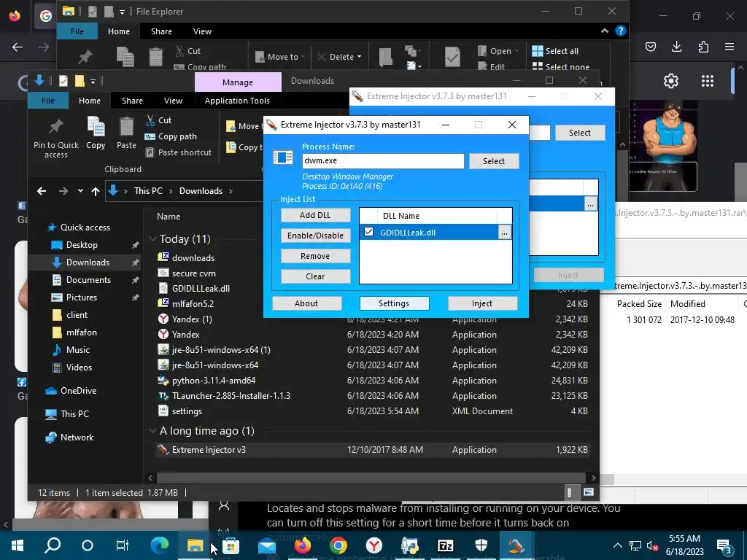Select the Extreme Injector v3 application file
This screenshot has height=560, width=747.
373,449
